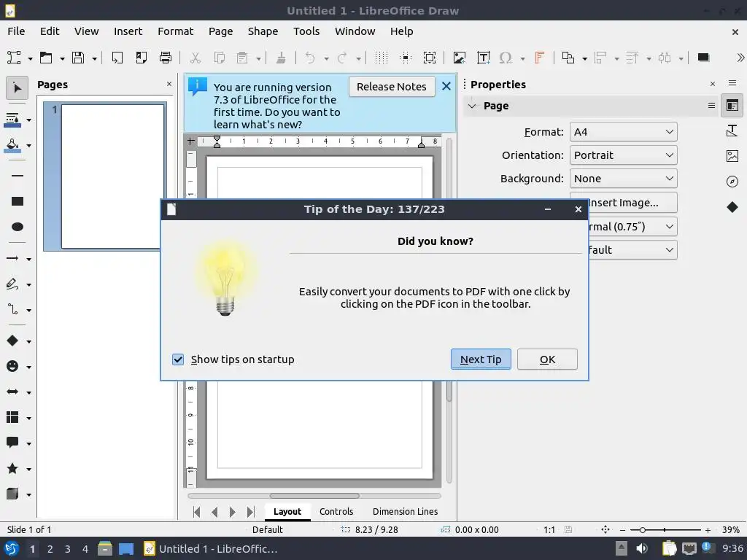Click the Insert Image toolbar icon

point(460,58)
